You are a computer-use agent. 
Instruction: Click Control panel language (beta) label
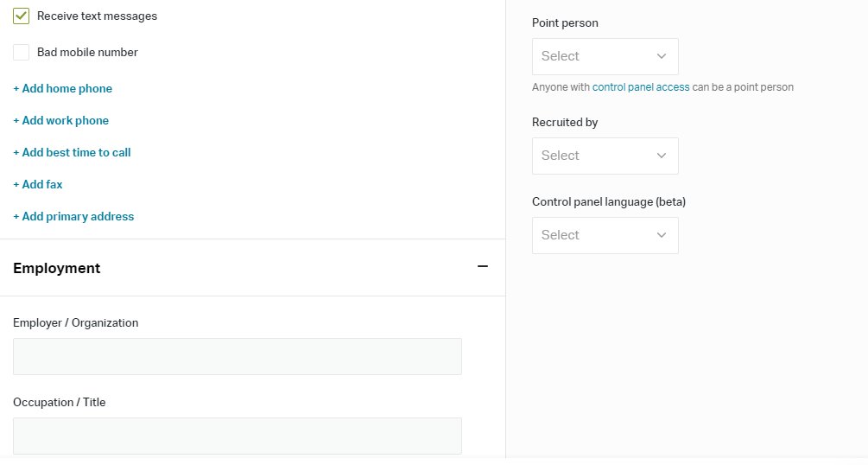(x=609, y=201)
